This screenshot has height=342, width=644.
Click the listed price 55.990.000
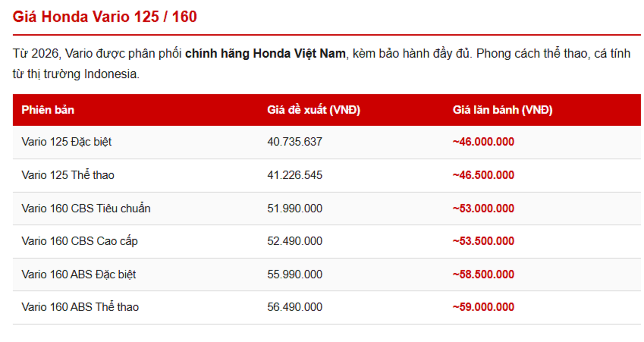[295, 275]
